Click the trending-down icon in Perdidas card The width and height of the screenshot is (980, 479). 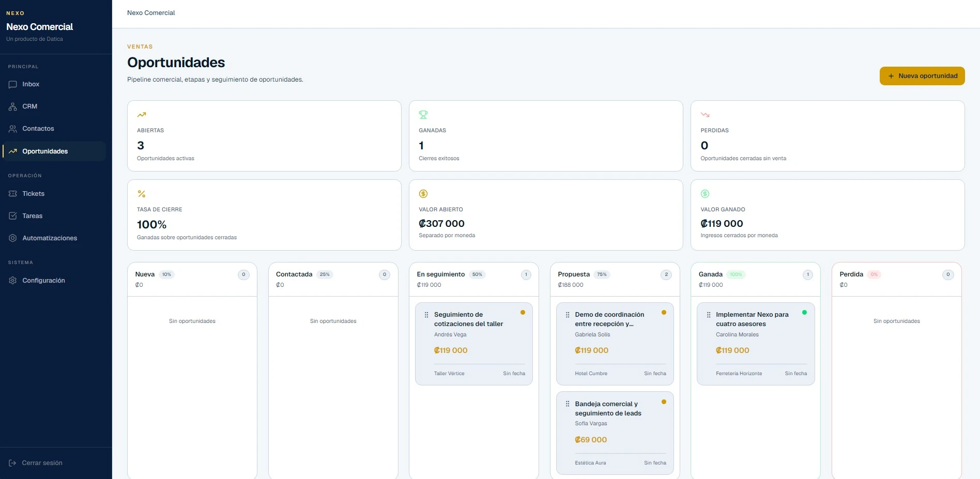click(705, 115)
